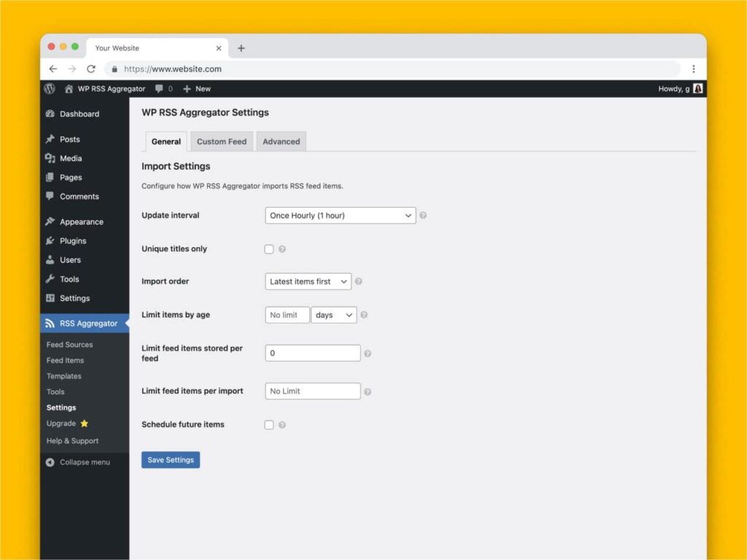Open Appearance using its paintbrush icon

(50, 221)
